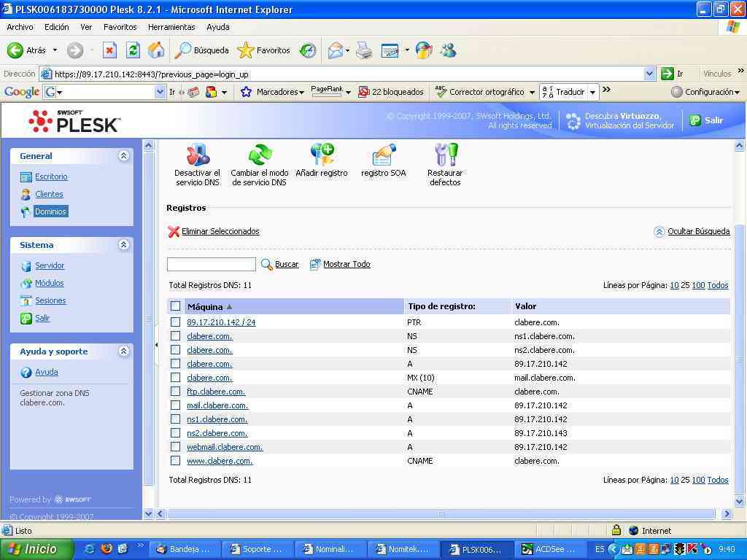Click the Servidor icon in sidebar
This screenshot has width=747, height=560.
click(26, 265)
